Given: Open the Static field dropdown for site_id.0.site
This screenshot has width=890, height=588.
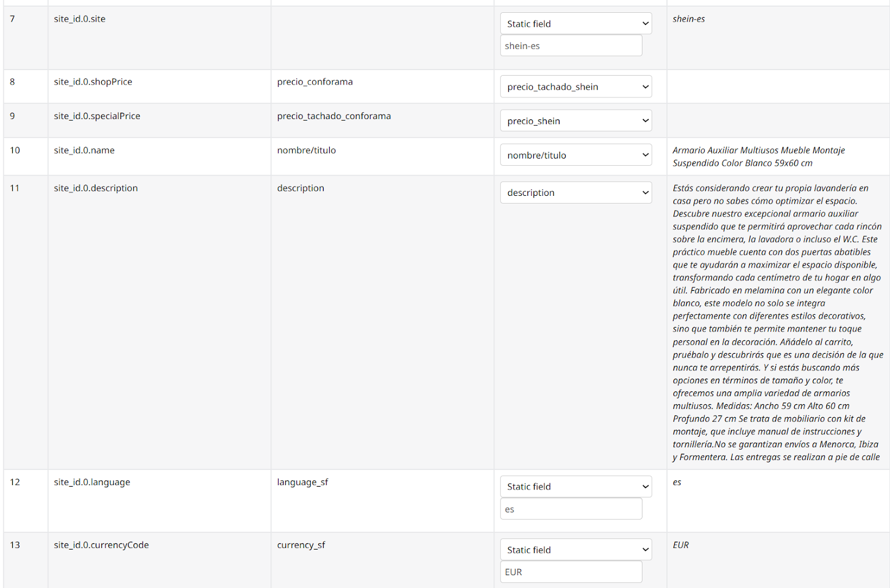Looking at the screenshot, I should tap(576, 24).
